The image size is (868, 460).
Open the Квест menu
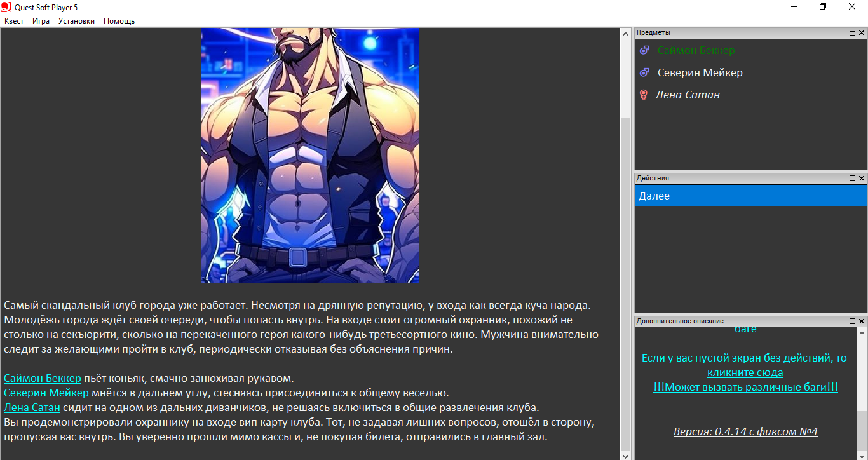(14, 21)
